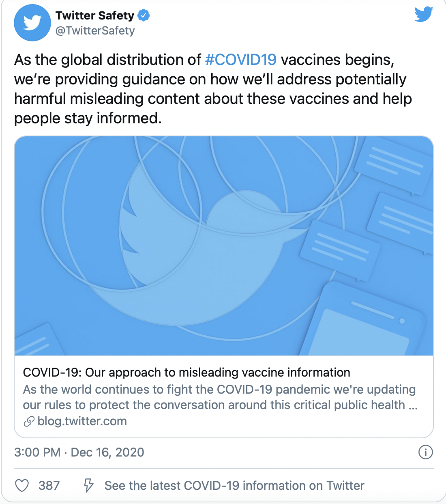Click the link chain icon by blog.twitter.com
Image resolution: width=446 pixels, height=504 pixels.
click(29, 422)
